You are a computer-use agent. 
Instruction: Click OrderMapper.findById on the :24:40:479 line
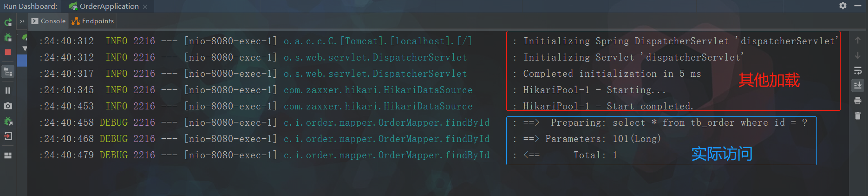coord(386,155)
